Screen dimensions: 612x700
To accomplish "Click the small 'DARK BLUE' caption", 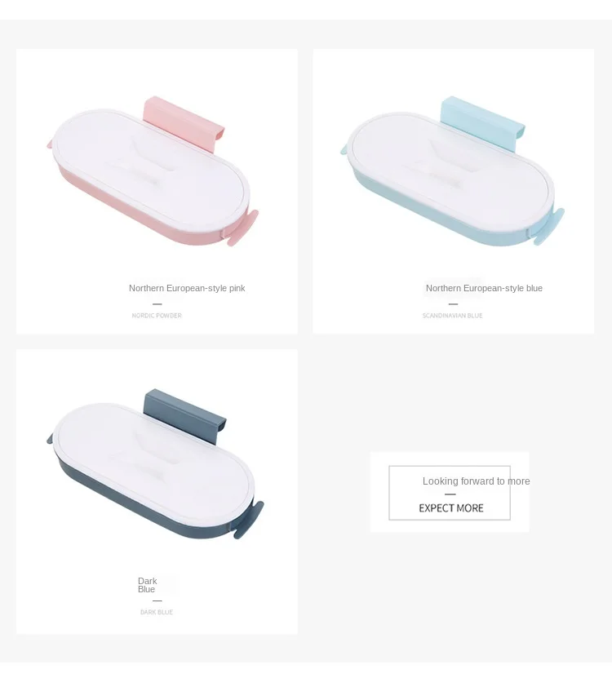I will [x=157, y=612].
